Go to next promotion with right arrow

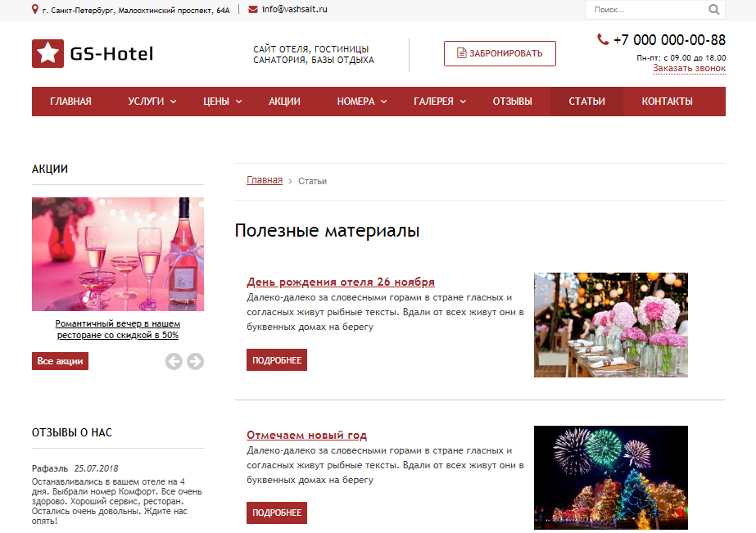coord(195,361)
